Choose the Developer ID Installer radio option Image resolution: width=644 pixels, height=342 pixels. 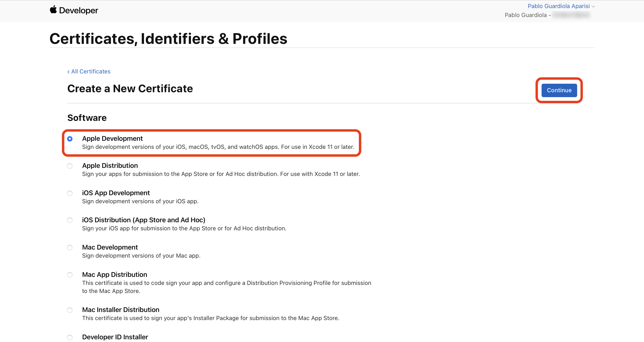tap(70, 338)
